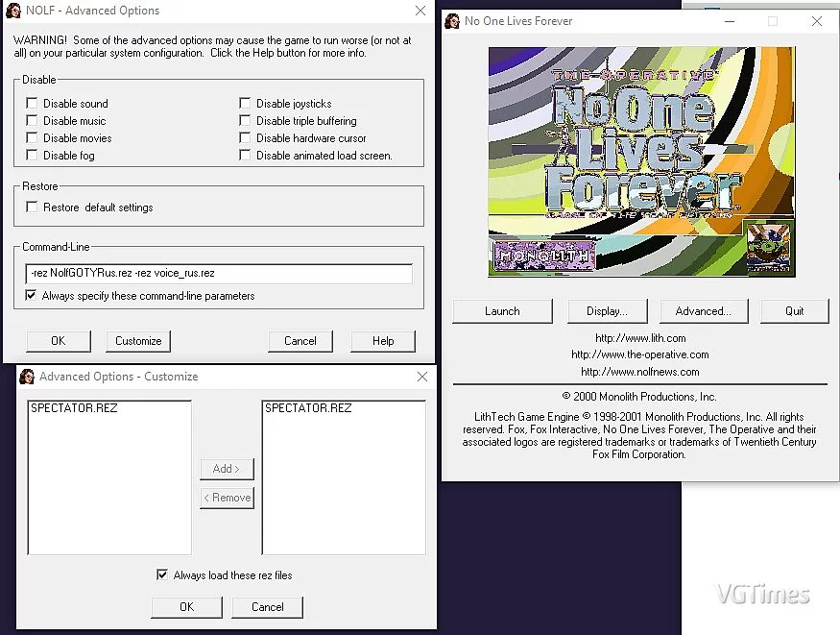Click the No One Lives Forever splash image

coord(642,161)
